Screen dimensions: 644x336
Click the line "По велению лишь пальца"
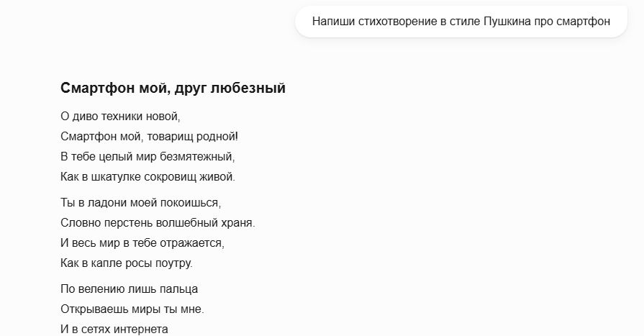(x=129, y=289)
